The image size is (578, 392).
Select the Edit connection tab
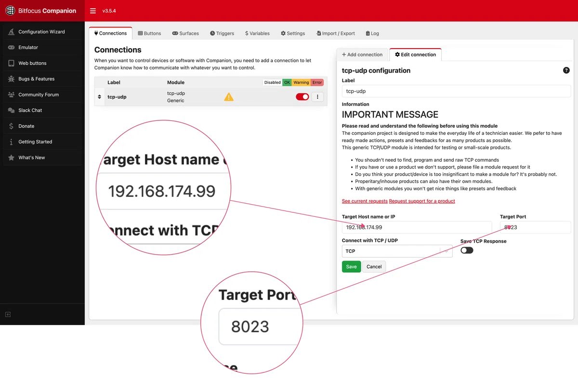(415, 54)
